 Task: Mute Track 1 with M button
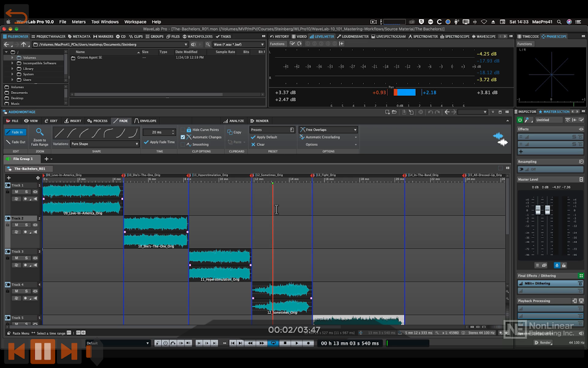coord(17,192)
